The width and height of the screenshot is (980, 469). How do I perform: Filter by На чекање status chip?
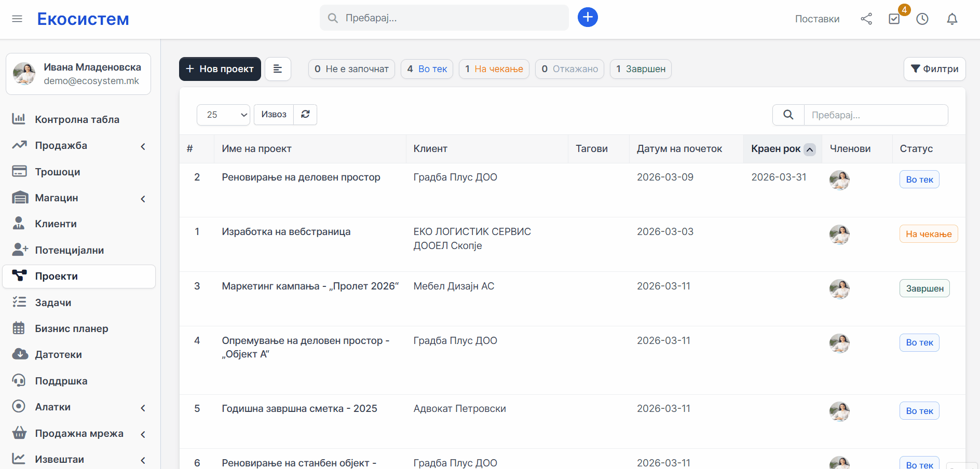pos(494,69)
